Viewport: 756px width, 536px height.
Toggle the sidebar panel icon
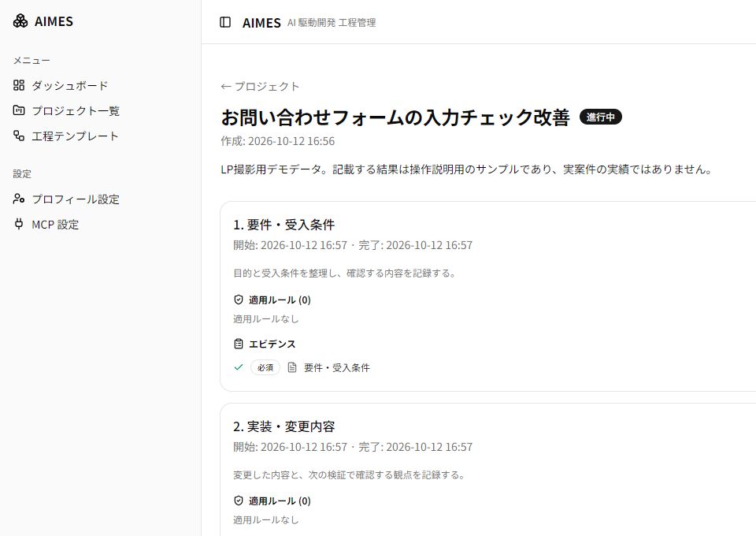coord(225,22)
